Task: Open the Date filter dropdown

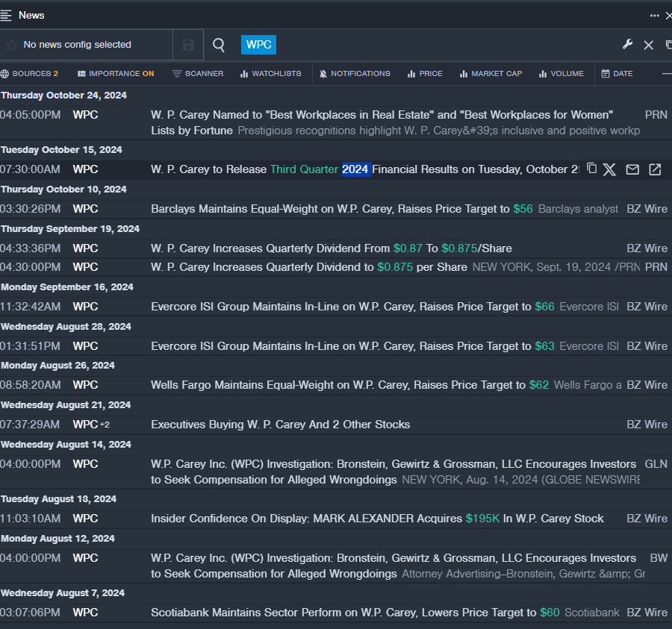Action: click(617, 74)
